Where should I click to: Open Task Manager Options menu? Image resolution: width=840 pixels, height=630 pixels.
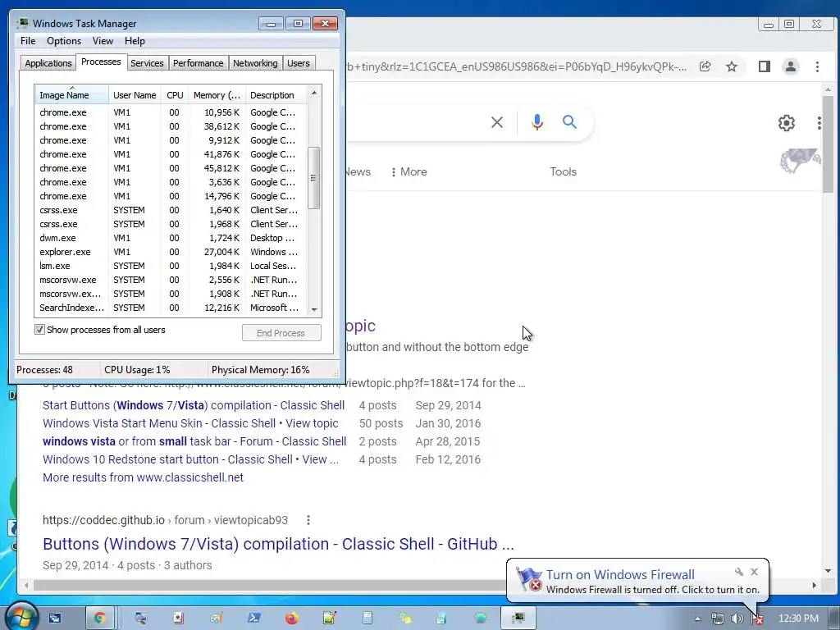[x=64, y=41]
